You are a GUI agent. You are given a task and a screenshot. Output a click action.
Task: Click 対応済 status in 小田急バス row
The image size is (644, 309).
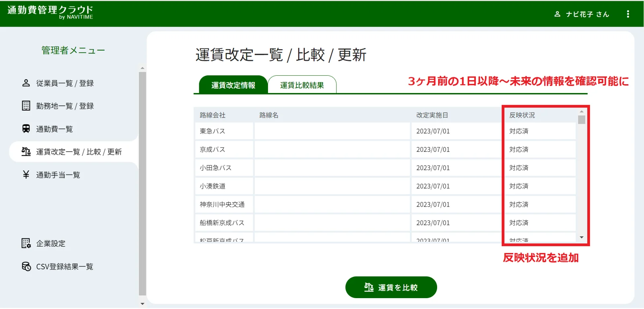point(519,168)
